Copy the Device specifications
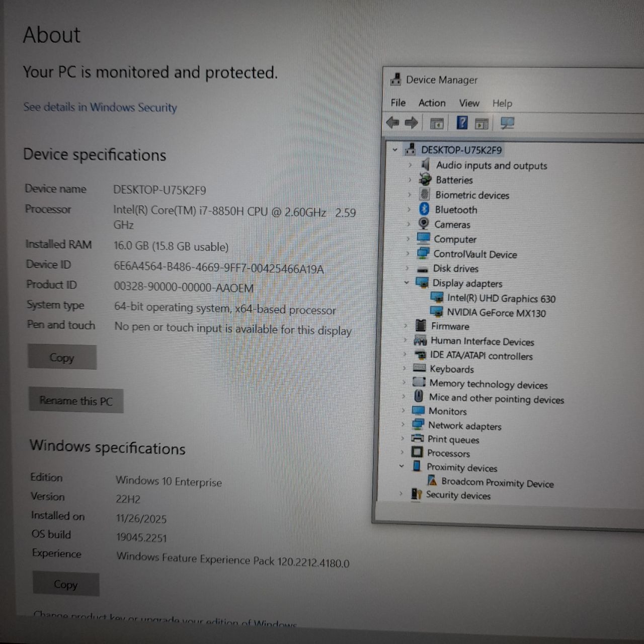Image resolution: width=644 pixels, height=644 pixels. coord(62,358)
